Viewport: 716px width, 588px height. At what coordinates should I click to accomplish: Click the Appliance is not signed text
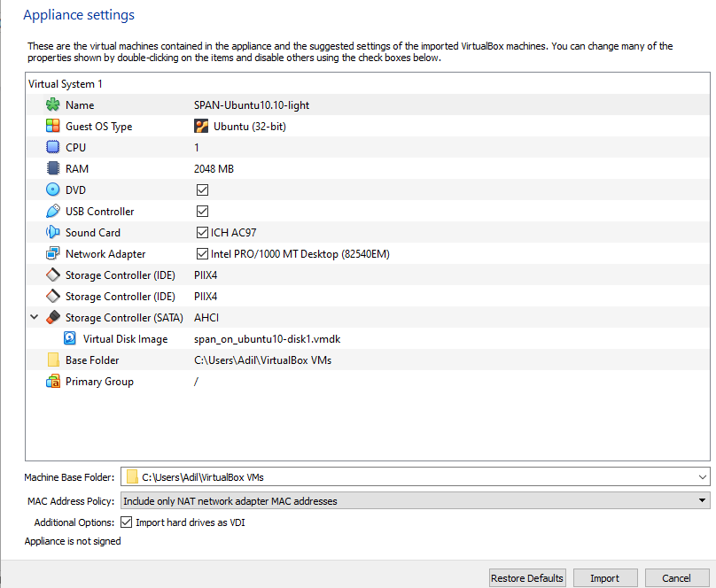pyautogui.click(x=73, y=541)
